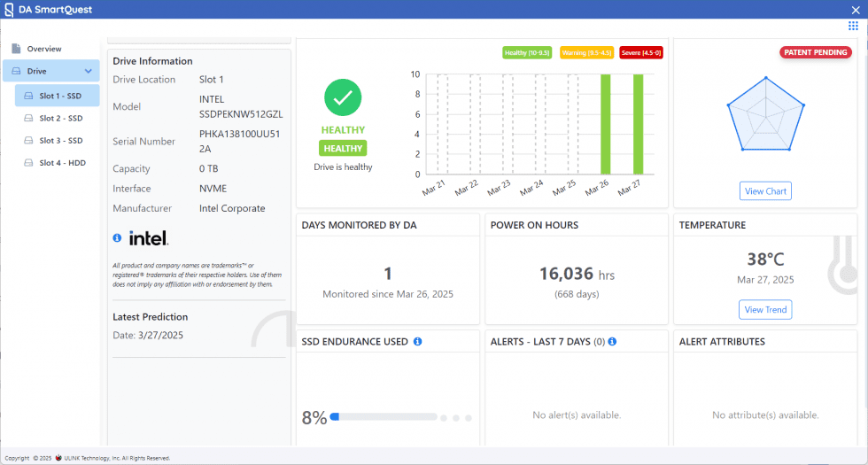This screenshot has height=465, width=868.
Task: Click SSD Endurance Used info icon
Action: [x=417, y=341]
